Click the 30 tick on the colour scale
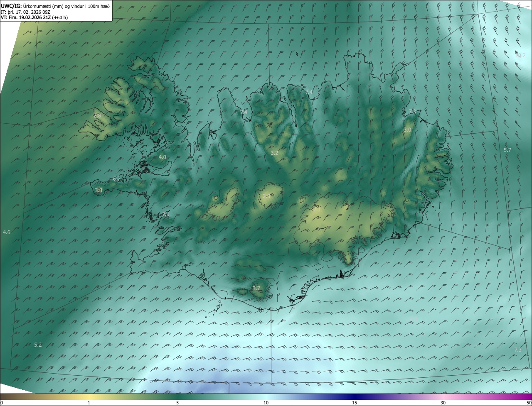The width and height of the screenshot is (532, 406). (443, 403)
